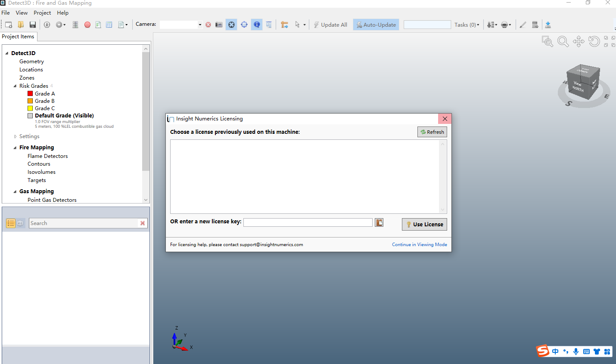
Task: Toggle the filled crosshair circle view button
Action: click(x=232, y=25)
